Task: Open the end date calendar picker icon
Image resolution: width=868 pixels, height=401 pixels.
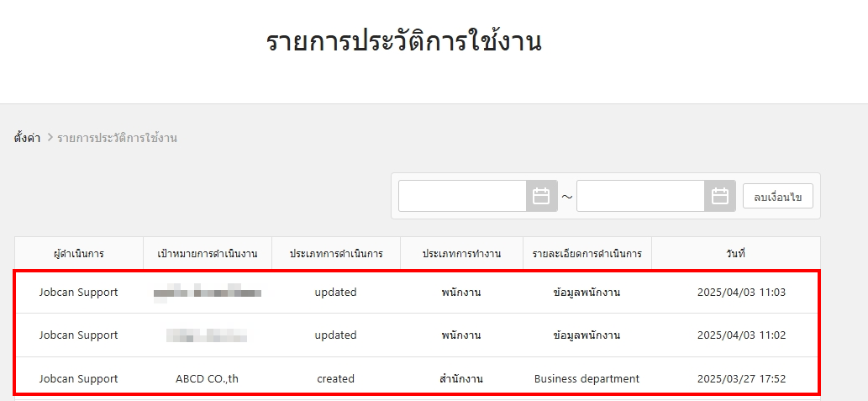Action: pos(719,196)
